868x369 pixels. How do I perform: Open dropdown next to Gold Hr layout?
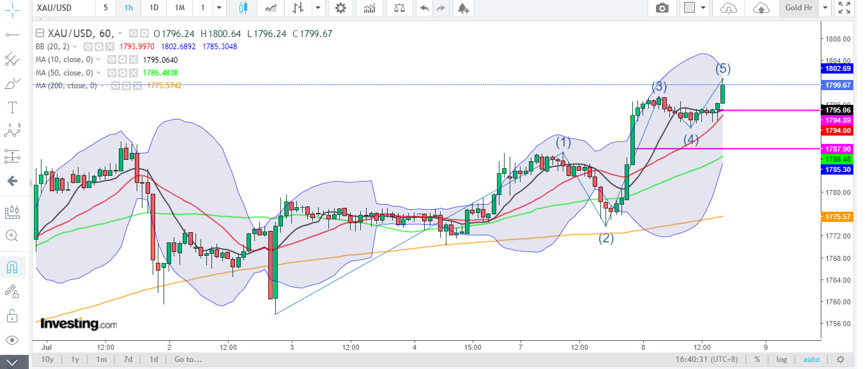coord(825,8)
